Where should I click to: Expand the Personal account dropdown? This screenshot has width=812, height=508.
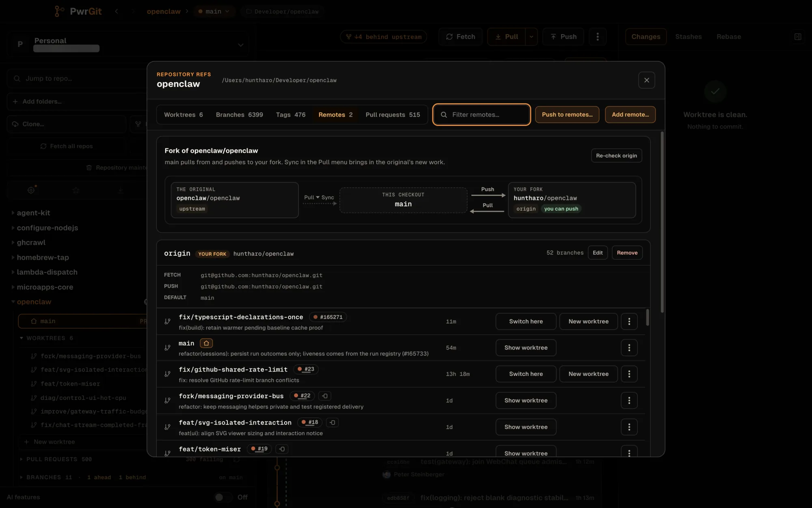pyautogui.click(x=240, y=45)
